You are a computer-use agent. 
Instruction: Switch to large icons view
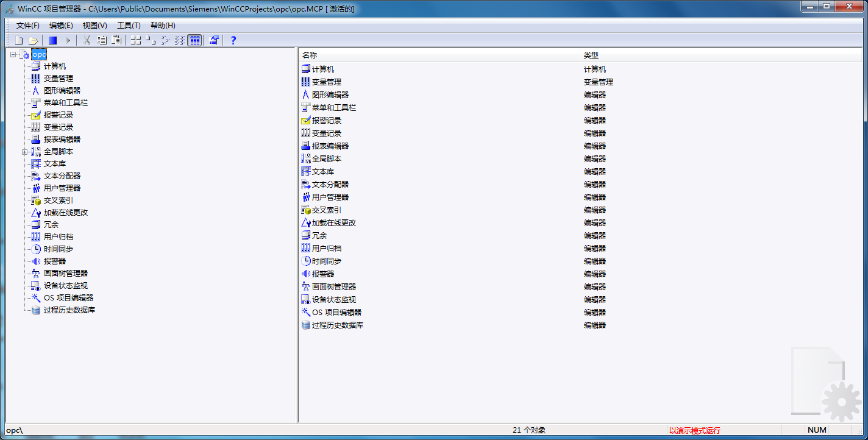pyautogui.click(x=135, y=40)
